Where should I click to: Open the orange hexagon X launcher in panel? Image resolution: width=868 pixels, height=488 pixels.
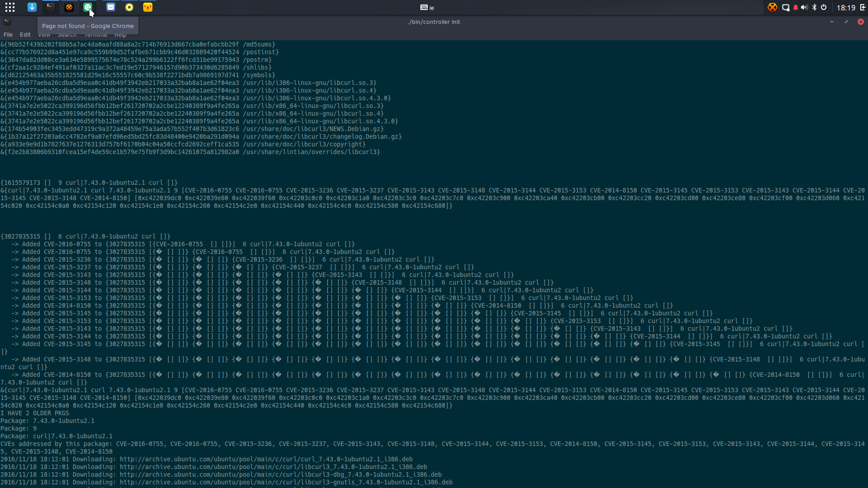click(x=69, y=7)
